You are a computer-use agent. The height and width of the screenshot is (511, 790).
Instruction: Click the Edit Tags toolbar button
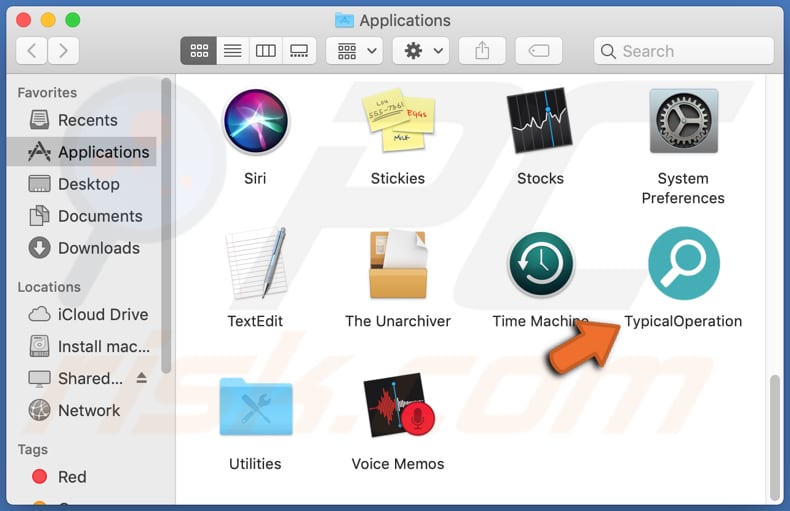click(539, 50)
